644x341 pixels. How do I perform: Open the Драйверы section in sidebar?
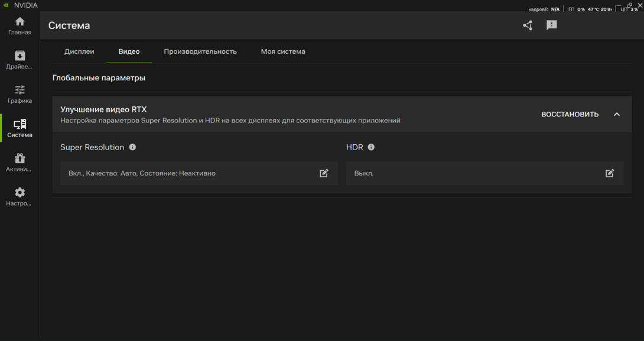(19, 60)
